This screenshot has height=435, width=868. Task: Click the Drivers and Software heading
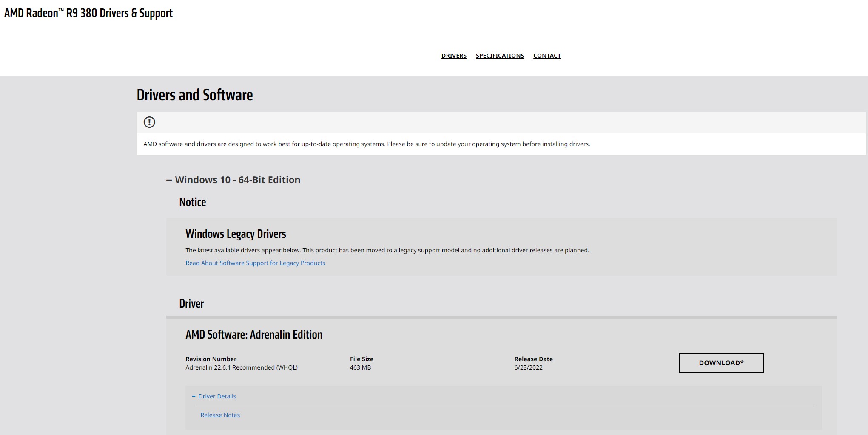tap(195, 95)
